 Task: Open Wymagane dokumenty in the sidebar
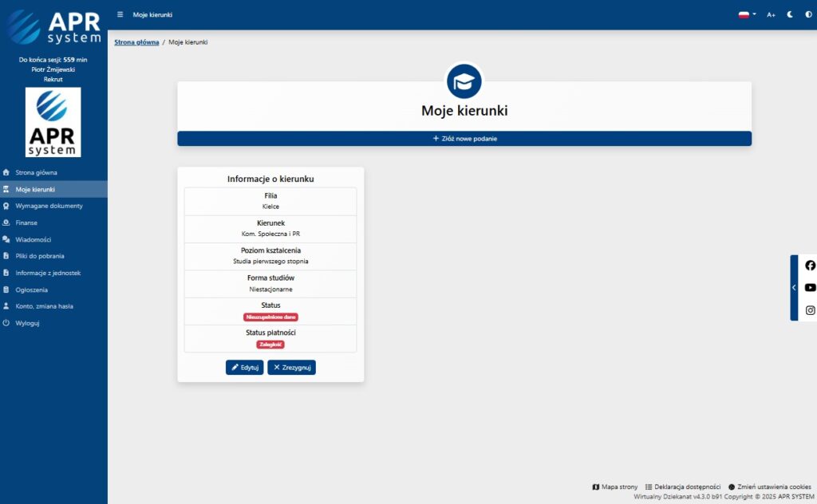(49, 206)
